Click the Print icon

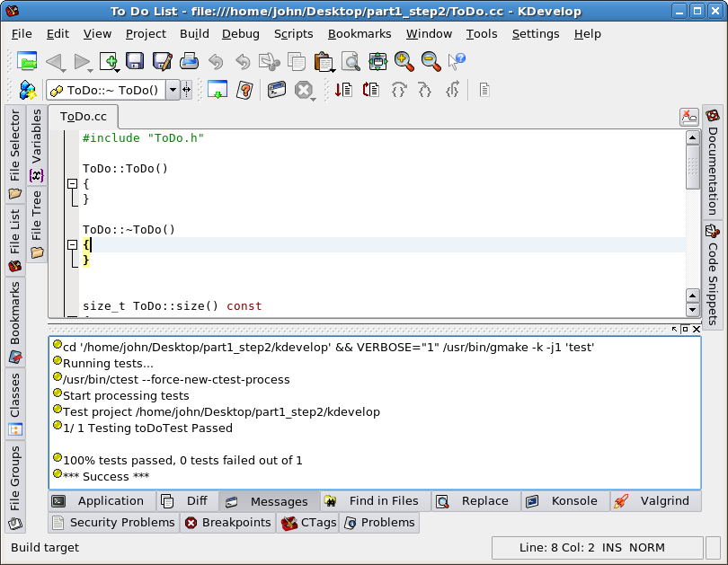(x=189, y=61)
